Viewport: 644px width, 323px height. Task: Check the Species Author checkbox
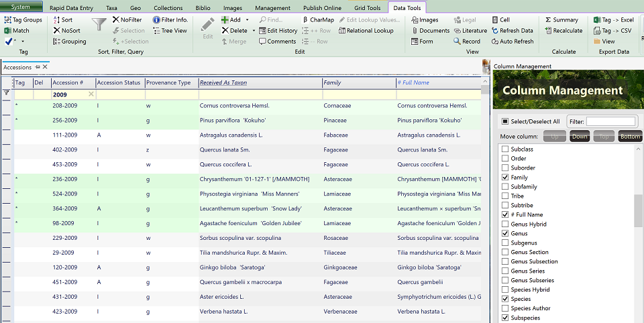[x=505, y=308]
